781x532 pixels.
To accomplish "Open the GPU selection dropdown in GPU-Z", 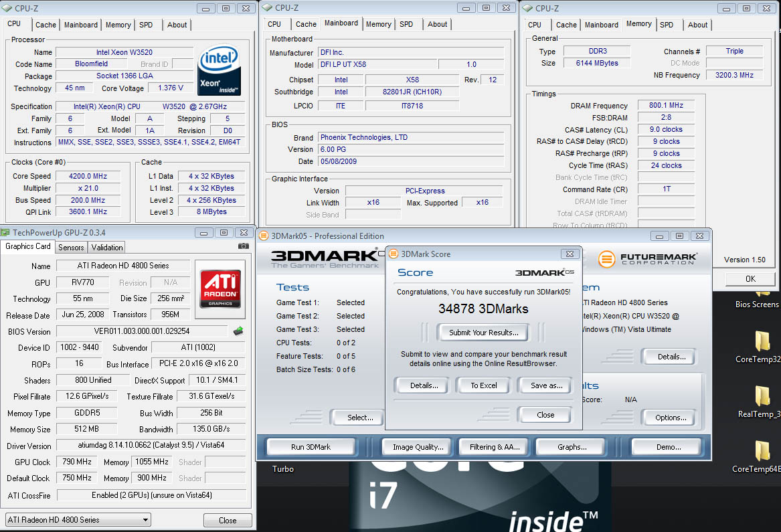I will 78,519.
